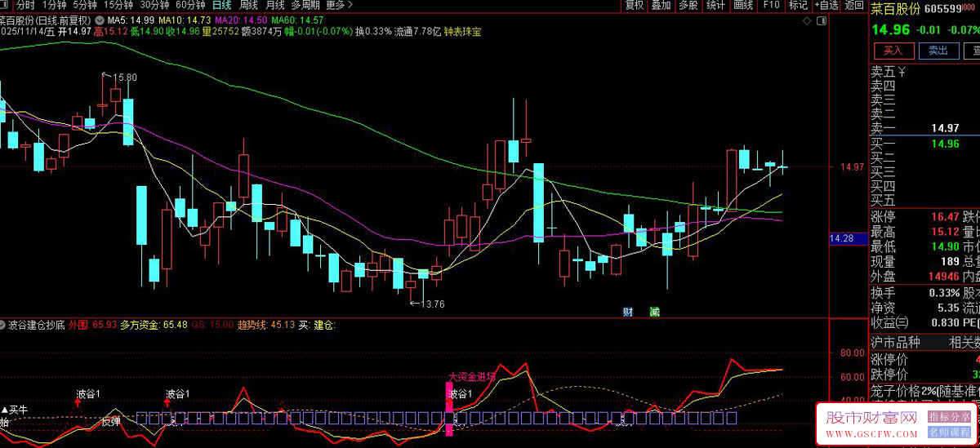The width and height of the screenshot is (980, 448).
Task: Click the 财 marker on chart
Action: (x=628, y=311)
